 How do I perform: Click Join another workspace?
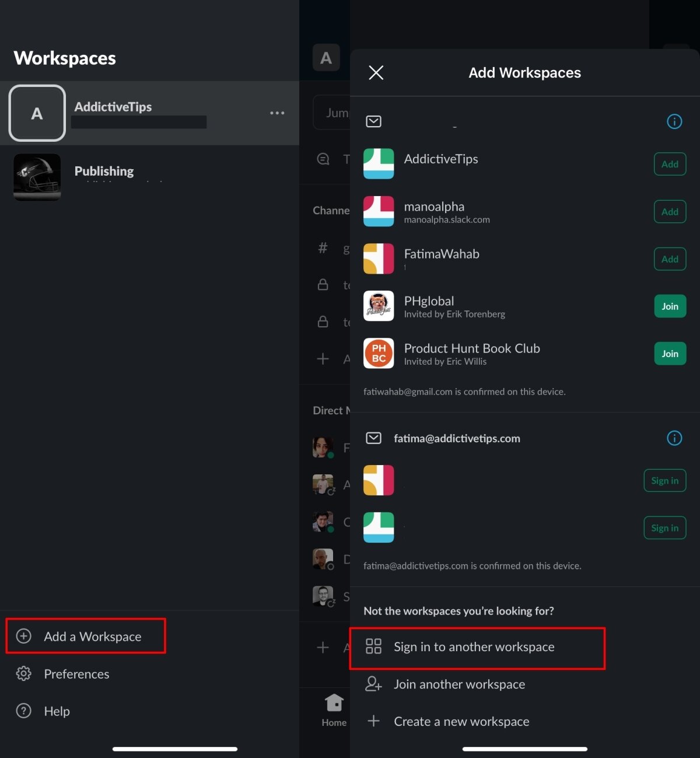tap(459, 684)
